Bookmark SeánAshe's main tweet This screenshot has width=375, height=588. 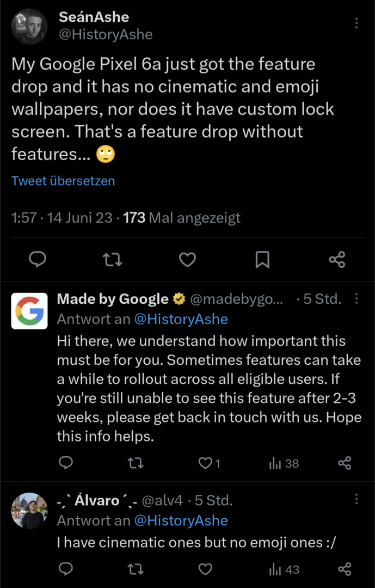262,260
